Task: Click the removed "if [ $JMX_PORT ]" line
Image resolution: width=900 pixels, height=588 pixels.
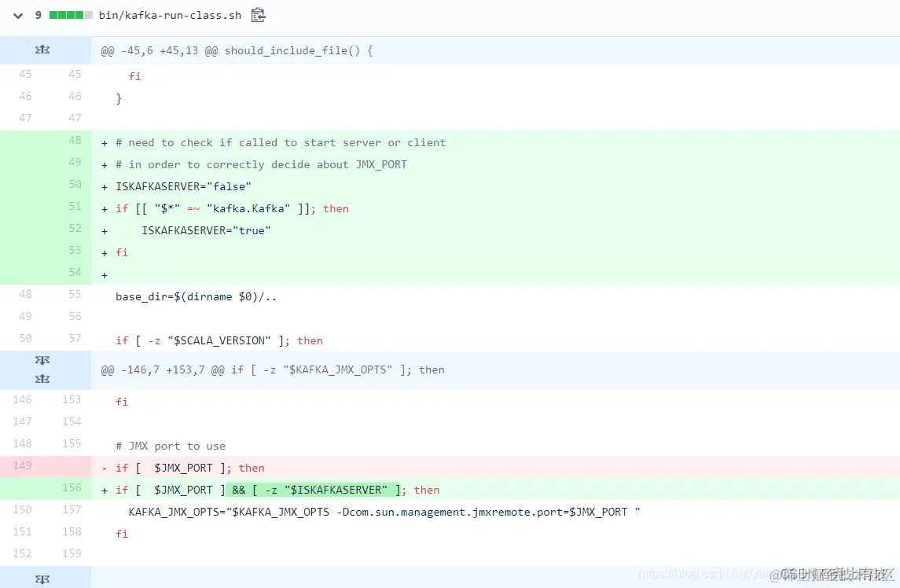Action: pos(190,469)
